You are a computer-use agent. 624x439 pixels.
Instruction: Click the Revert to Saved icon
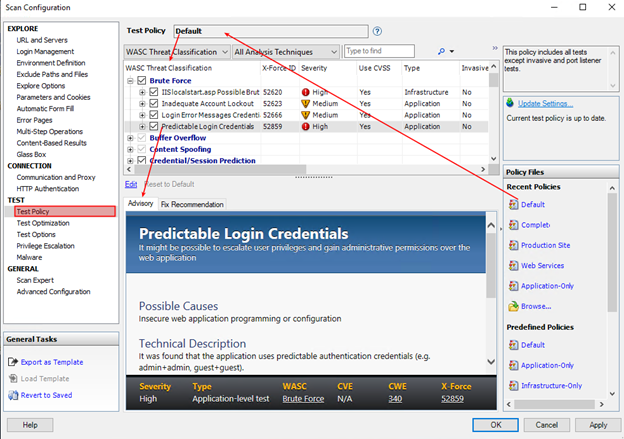click(12, 396)
